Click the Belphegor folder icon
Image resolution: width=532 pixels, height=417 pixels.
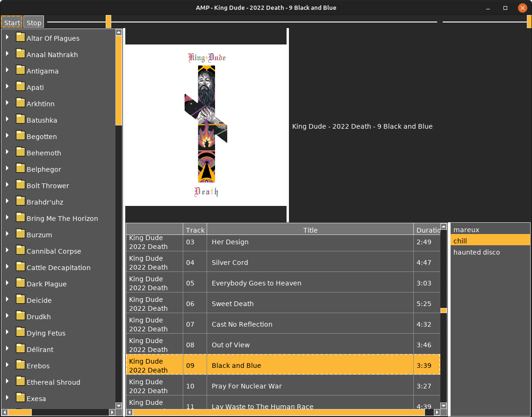tap(21, 168)
